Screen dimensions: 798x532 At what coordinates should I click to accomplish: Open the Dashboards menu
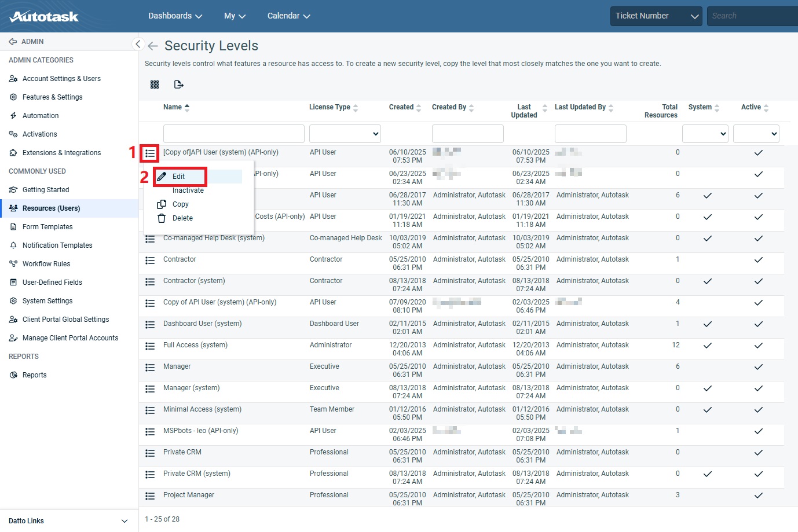(x=175, y=16)
